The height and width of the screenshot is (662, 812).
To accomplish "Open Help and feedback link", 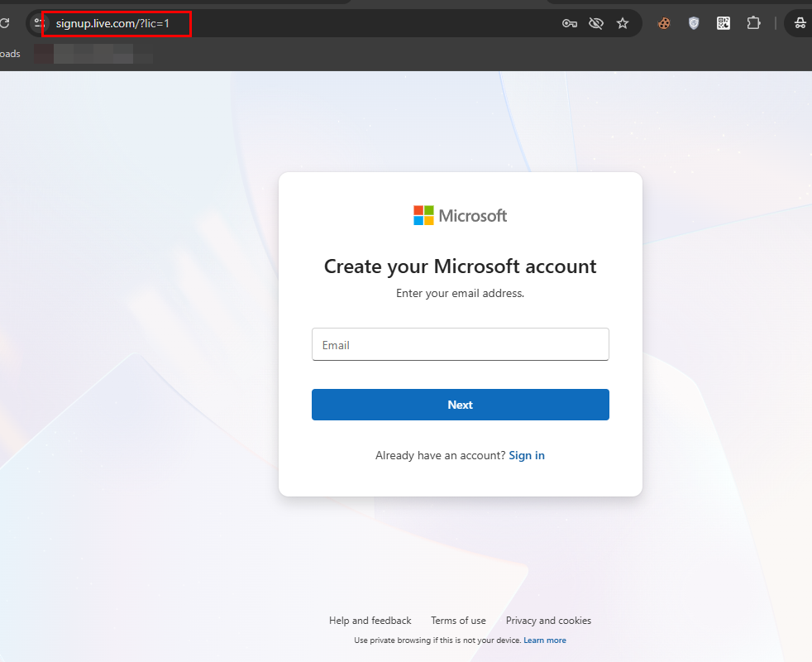I will click(370, 621).
